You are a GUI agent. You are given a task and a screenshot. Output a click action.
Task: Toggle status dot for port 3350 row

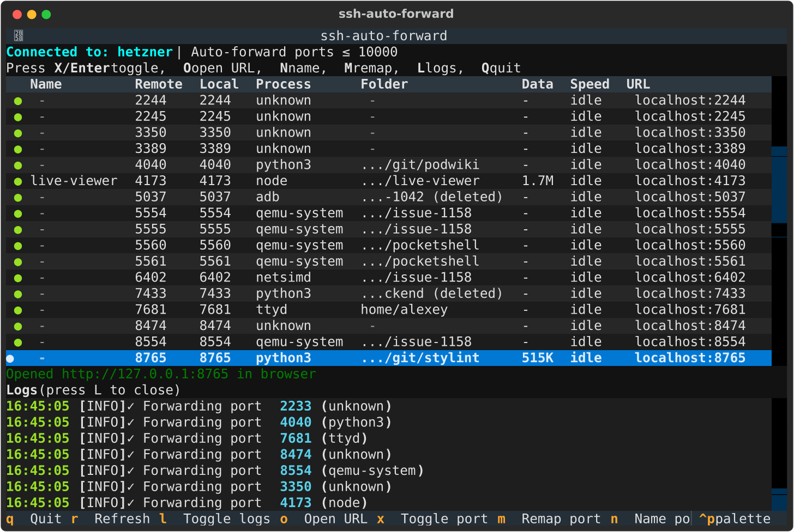(x=18, y=133)
